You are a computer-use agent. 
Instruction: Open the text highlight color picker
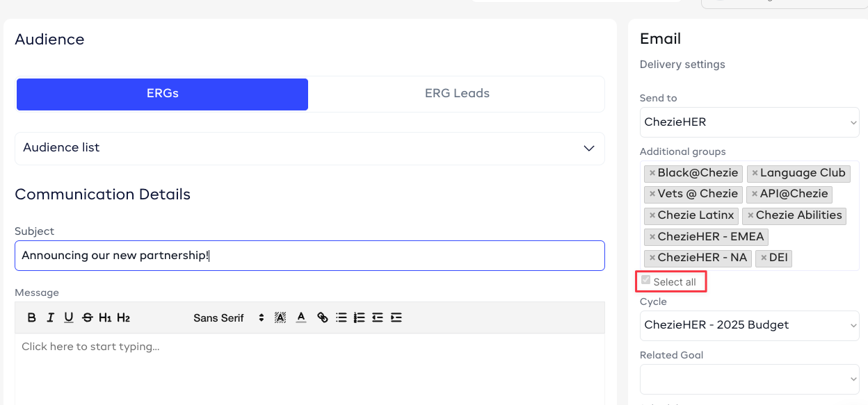point(280,317)
